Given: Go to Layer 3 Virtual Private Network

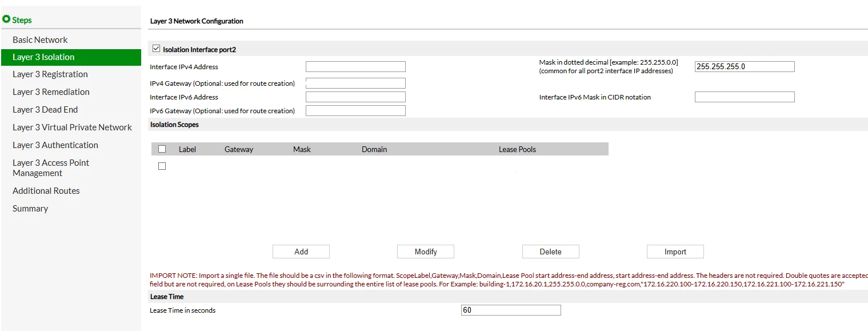Looking at the screenshot, I should [x=72, y=127].
